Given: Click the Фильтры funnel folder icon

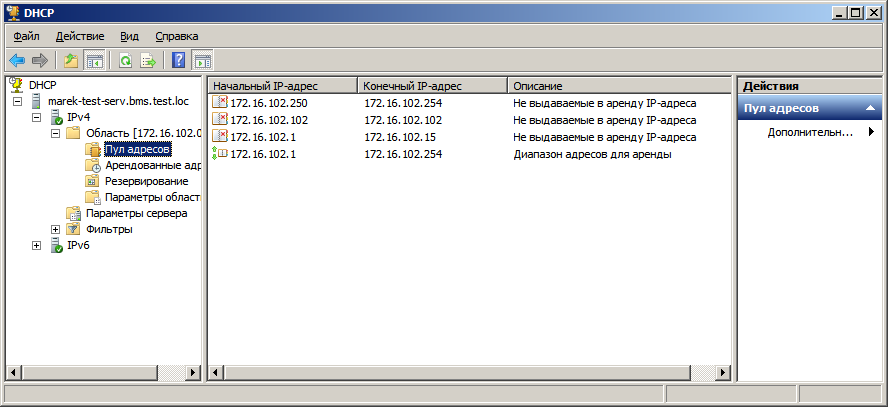Looking at the screenshot, I should coord(73,229).
